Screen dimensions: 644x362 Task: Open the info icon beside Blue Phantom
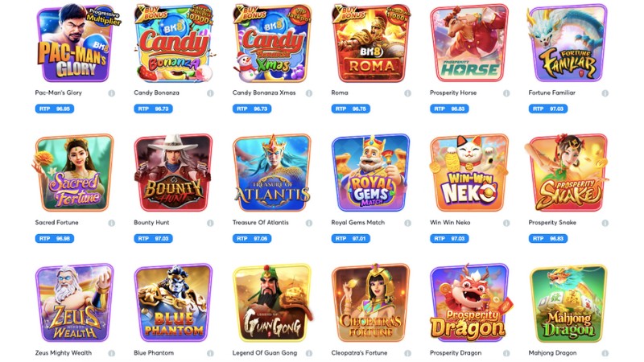(210, 353)
